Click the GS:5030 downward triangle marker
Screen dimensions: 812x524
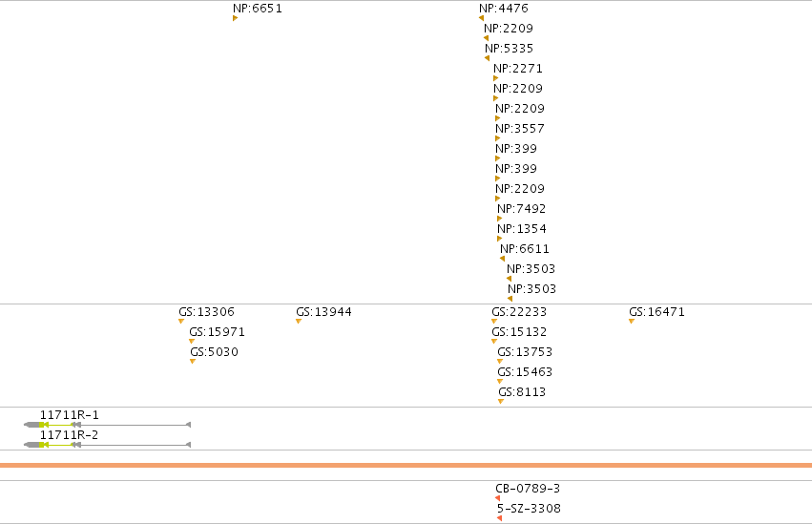pos(193,362)
